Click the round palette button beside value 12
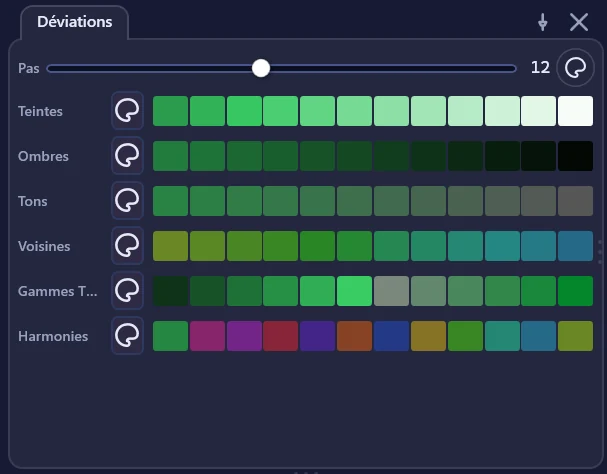Screen dimensions: 607x474 coord(575,68)
